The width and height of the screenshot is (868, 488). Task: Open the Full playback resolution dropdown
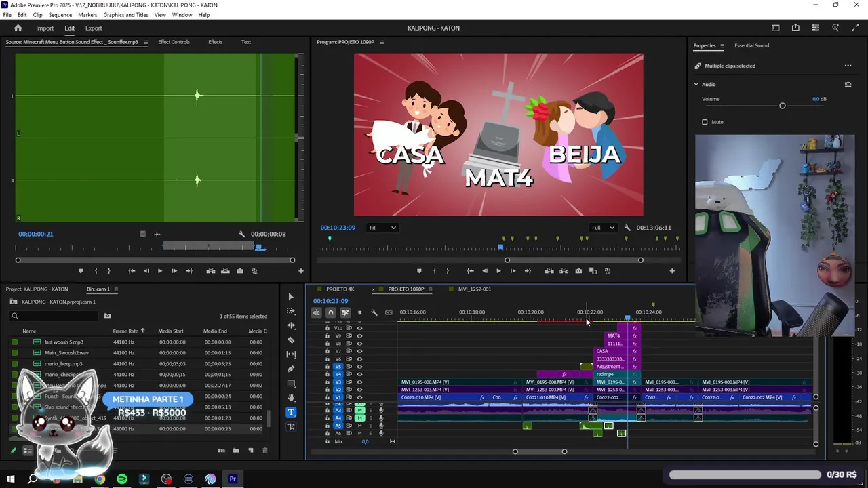(x=603, y=228)
